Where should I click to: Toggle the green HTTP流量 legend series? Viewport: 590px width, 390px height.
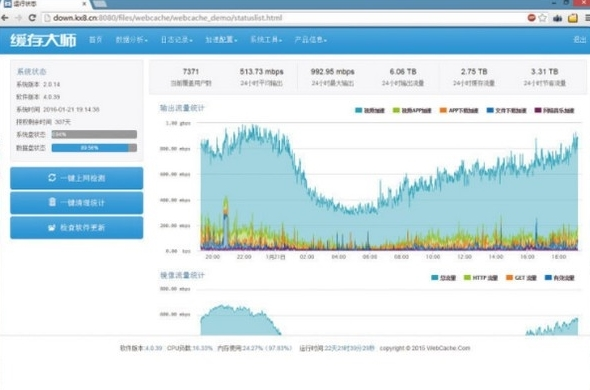tap(481, 278)
